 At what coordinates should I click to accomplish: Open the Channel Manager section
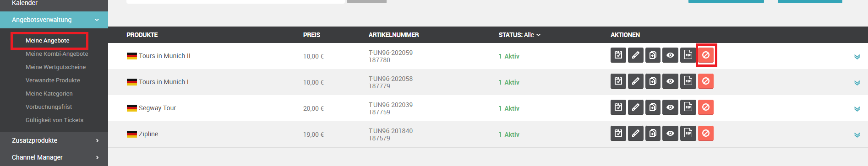54,157
